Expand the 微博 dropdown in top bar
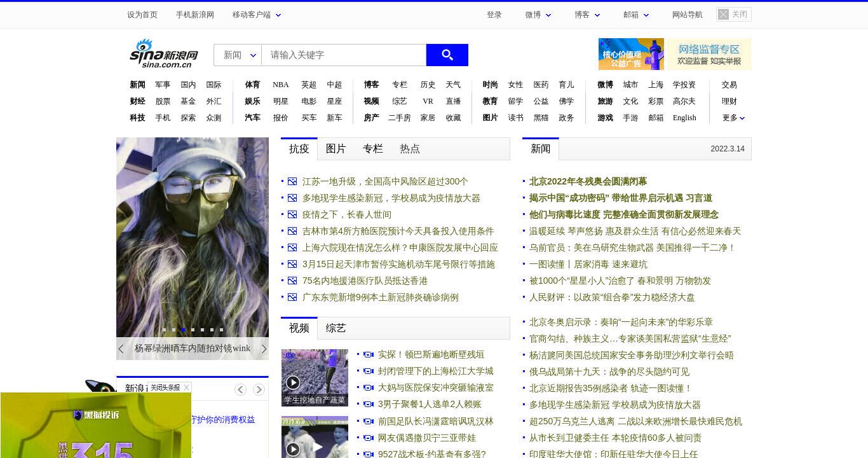The width and height of the screenshot is (868, 458). point(538,15)
